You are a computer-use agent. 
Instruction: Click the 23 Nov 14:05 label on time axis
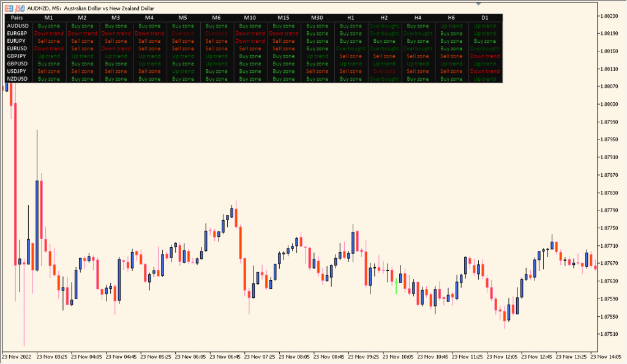[605, 354]
